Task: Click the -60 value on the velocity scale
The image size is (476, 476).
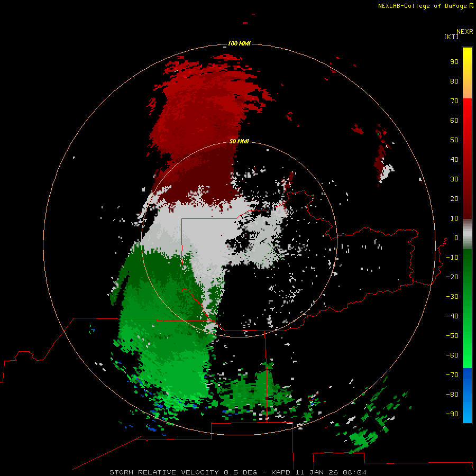Action: pos(452,355)
